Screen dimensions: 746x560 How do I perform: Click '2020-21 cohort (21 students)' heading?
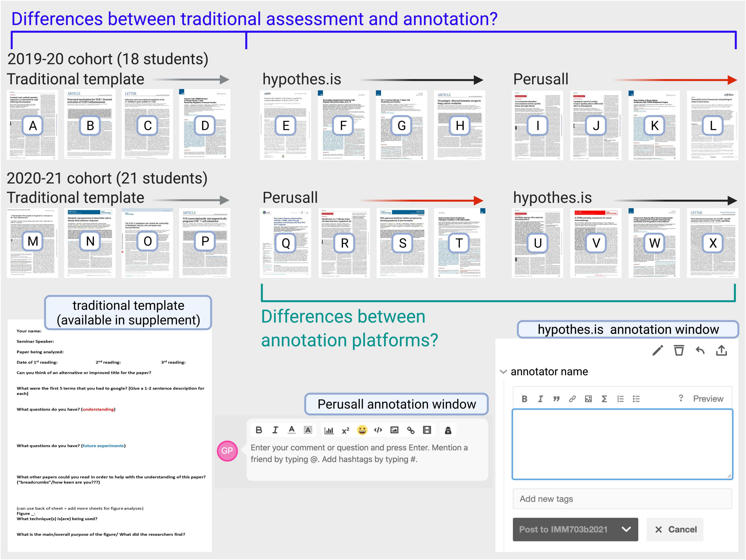[x=107, y=178]
